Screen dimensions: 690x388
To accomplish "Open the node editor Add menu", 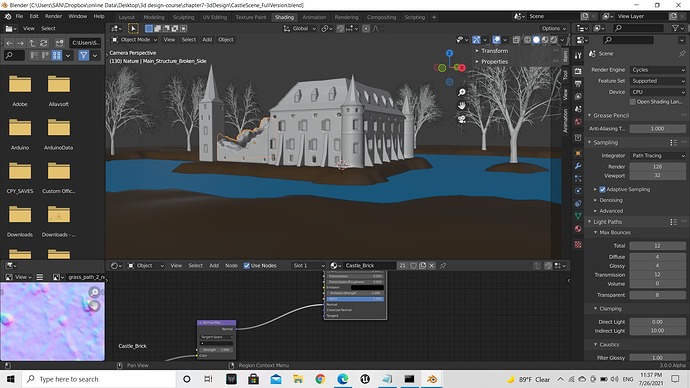I will [x=214, y=265].
